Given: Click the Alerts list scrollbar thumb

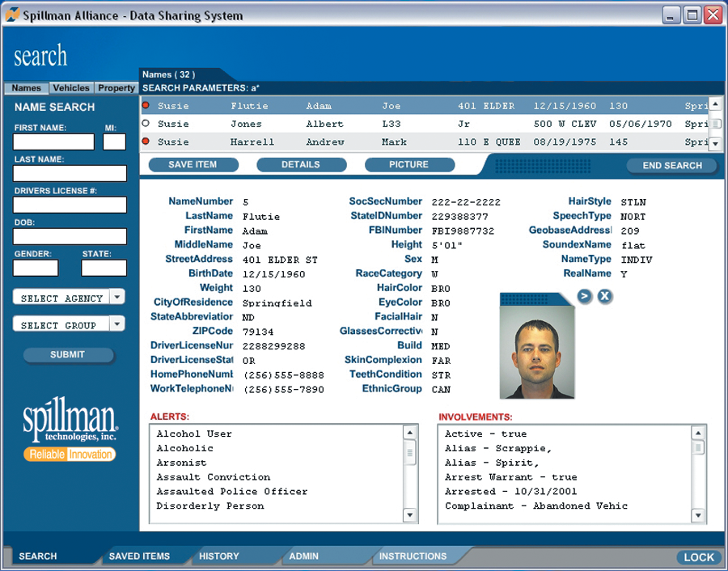Looking at the screenshot, I should click(x=410, y=452).
